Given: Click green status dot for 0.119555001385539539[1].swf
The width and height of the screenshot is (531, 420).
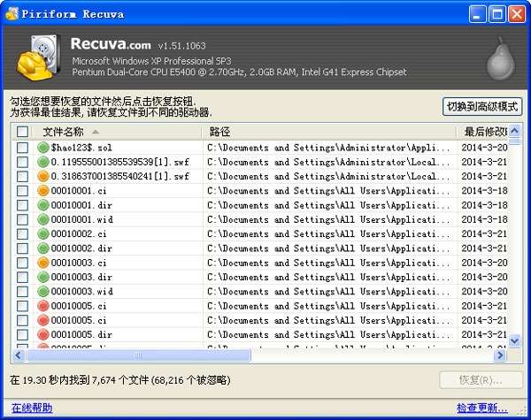Looking at the screenshot, I should point(43,162).
